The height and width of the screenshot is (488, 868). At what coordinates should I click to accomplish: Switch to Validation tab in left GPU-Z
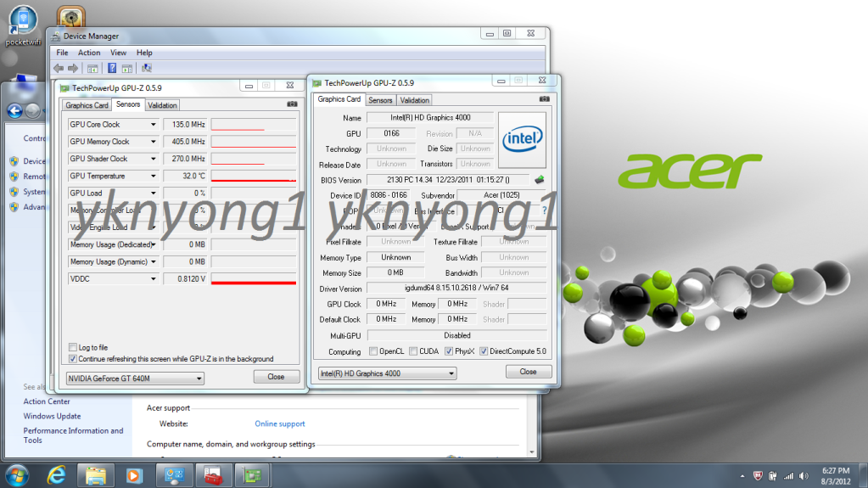162,105
